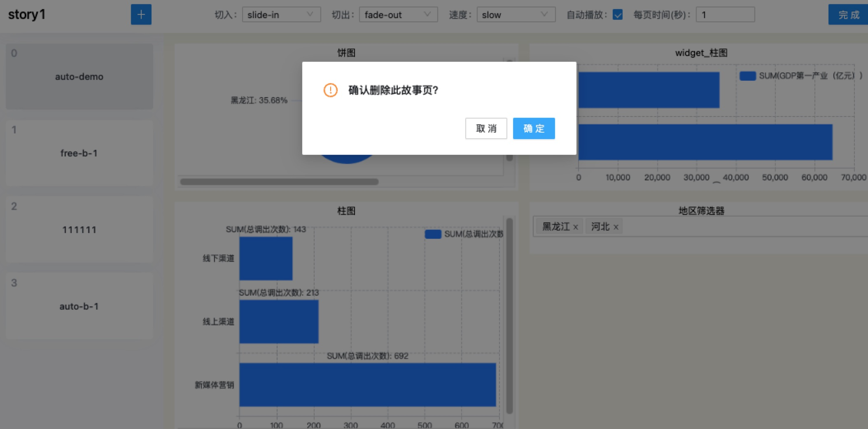Toggle the 自动播放 checkbox

617,15
